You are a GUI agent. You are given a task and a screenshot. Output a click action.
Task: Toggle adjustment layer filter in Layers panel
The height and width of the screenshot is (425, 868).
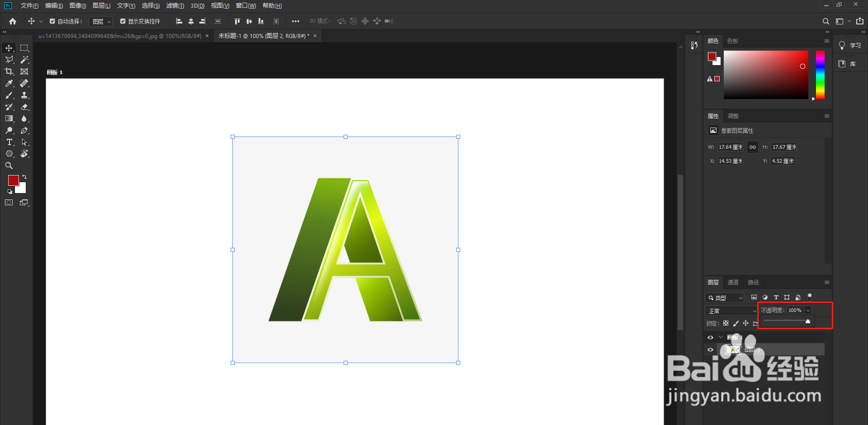tap(765, 297)
